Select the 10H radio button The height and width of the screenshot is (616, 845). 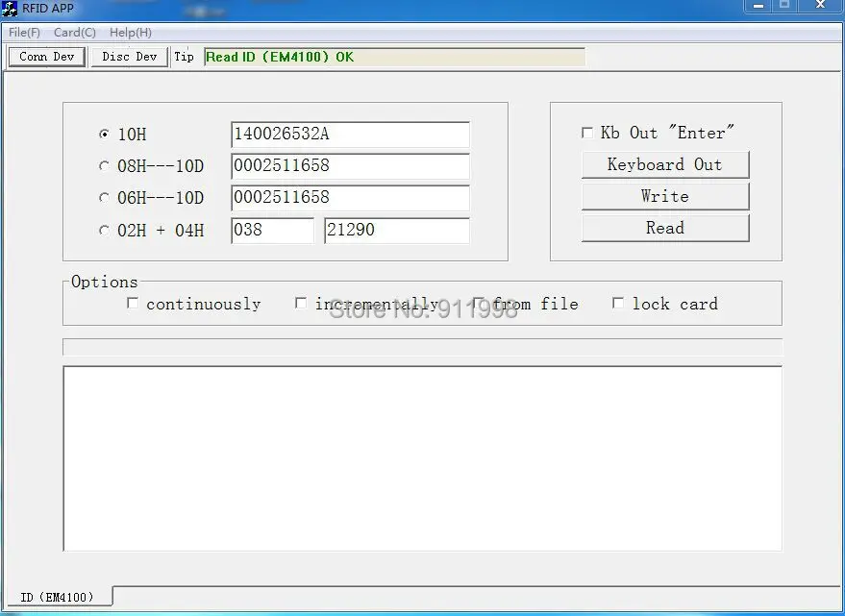pos(104,134)
